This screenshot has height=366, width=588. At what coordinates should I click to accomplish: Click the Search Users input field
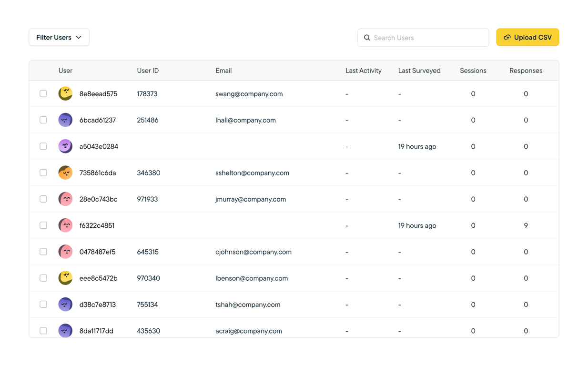(x=423, y=38)
